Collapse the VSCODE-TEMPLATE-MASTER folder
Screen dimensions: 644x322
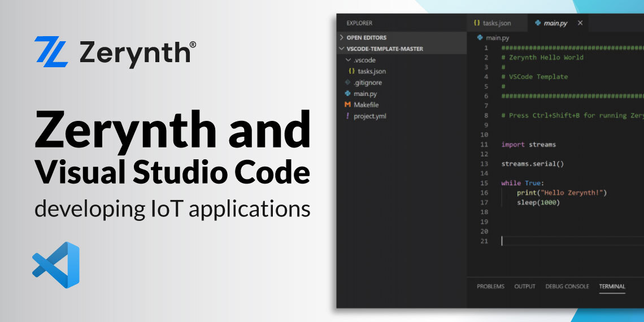click(402, 49)
